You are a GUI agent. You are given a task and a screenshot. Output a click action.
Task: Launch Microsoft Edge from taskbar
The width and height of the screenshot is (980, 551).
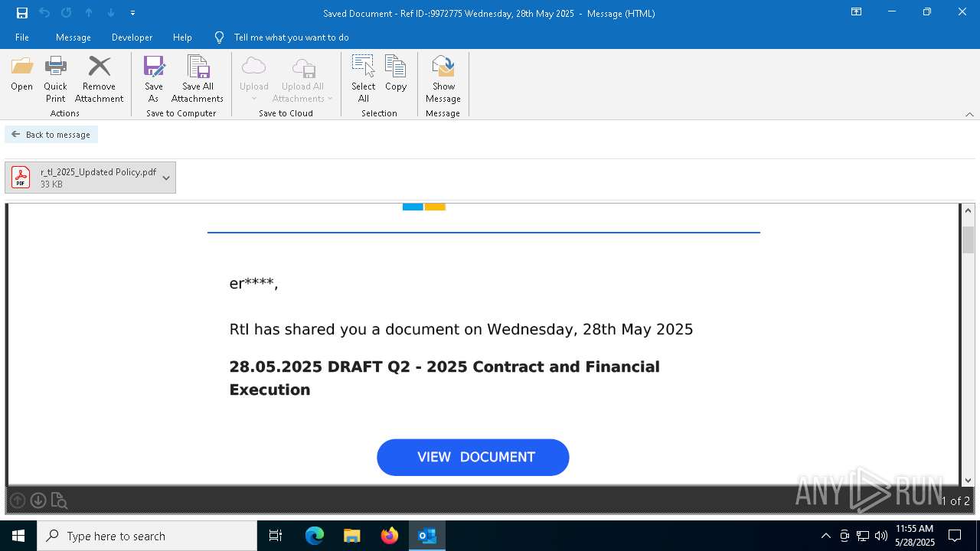coord(315,536)
